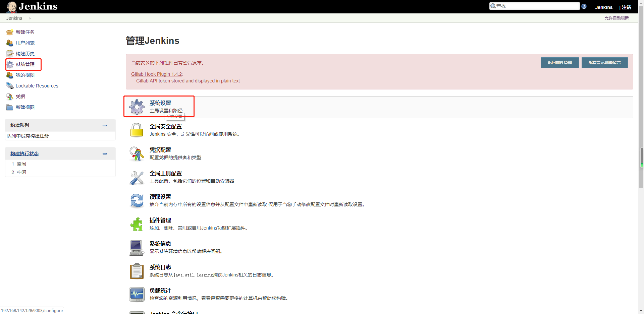Click the 注销 logout link
Image resolution: width=644 pixels, height=314 pixels.
point(626,7)
